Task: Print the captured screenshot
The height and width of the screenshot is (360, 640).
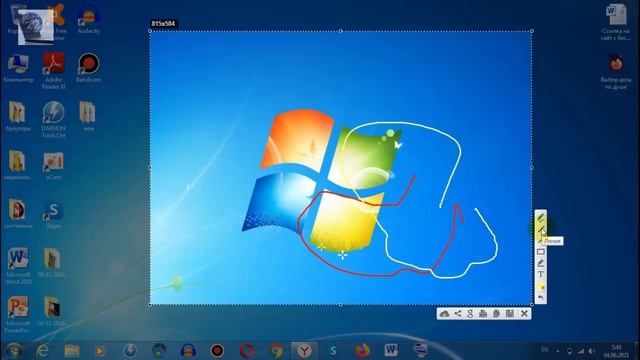Action: click(483, 313)
